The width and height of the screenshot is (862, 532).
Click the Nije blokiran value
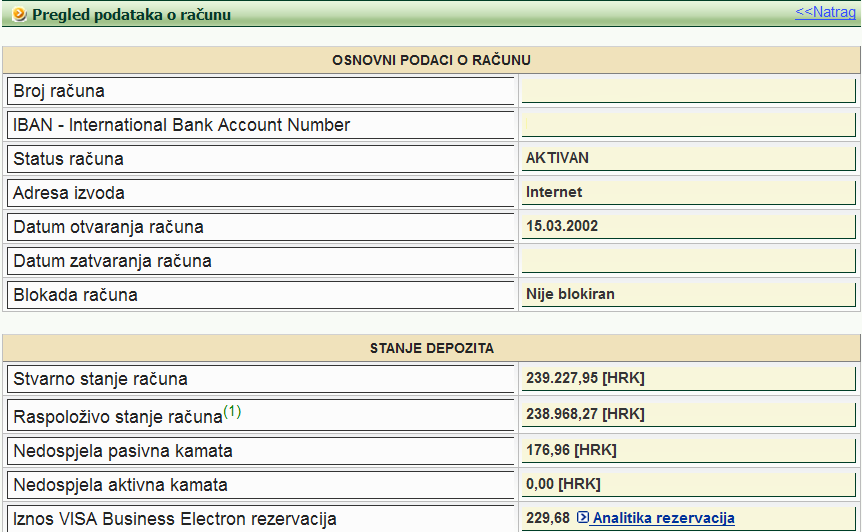(570, 294)
